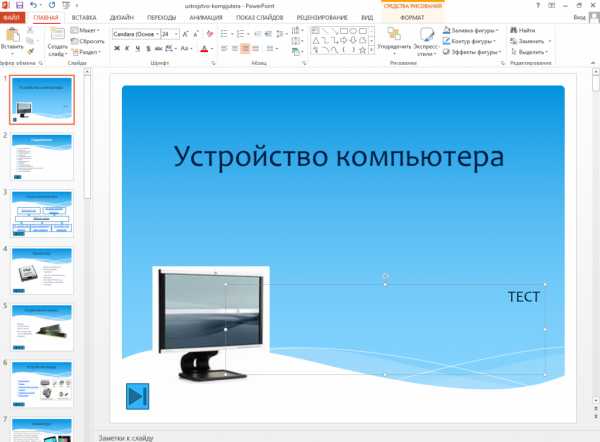Justify the paragraph text
This screenshot has width=600, height=442.
[x=256, y=49]
